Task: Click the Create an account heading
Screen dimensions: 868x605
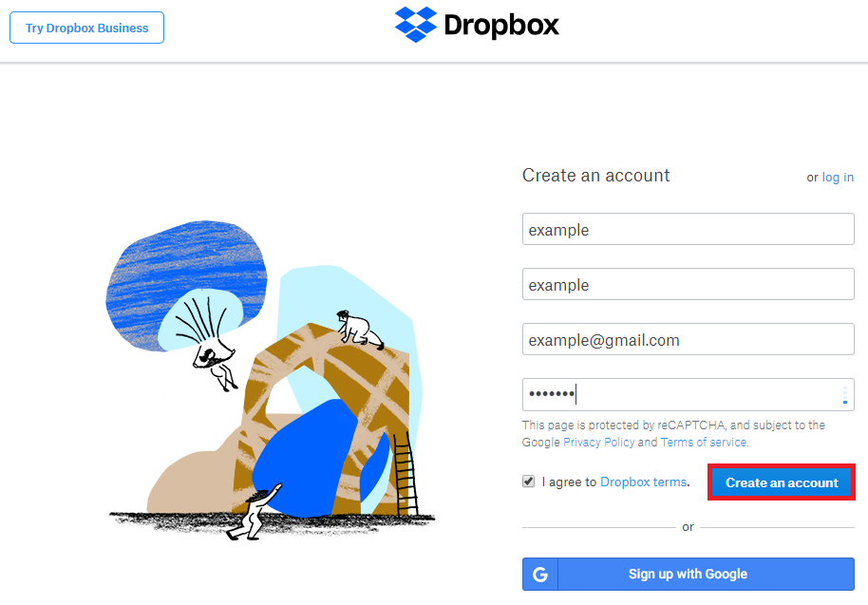Action: pyautogui.click(x=596, y=176)
